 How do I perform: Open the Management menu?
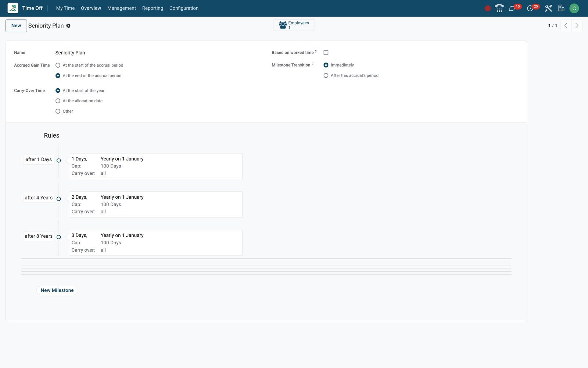coord(122,8)
